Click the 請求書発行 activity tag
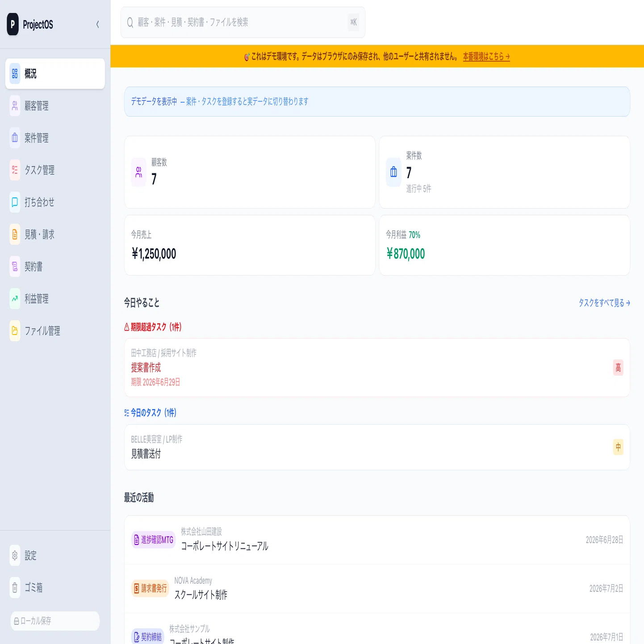This screenshot has width=644, height=644. point(150,589)
